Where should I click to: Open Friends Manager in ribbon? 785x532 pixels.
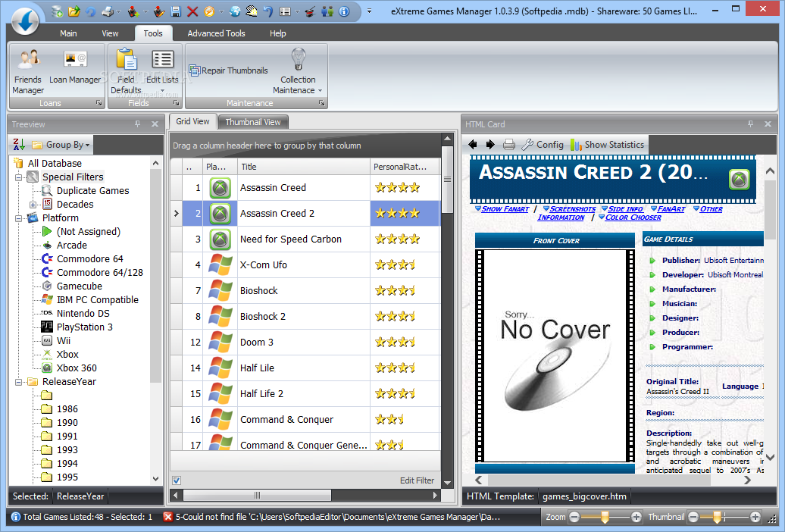coord(28,72)
